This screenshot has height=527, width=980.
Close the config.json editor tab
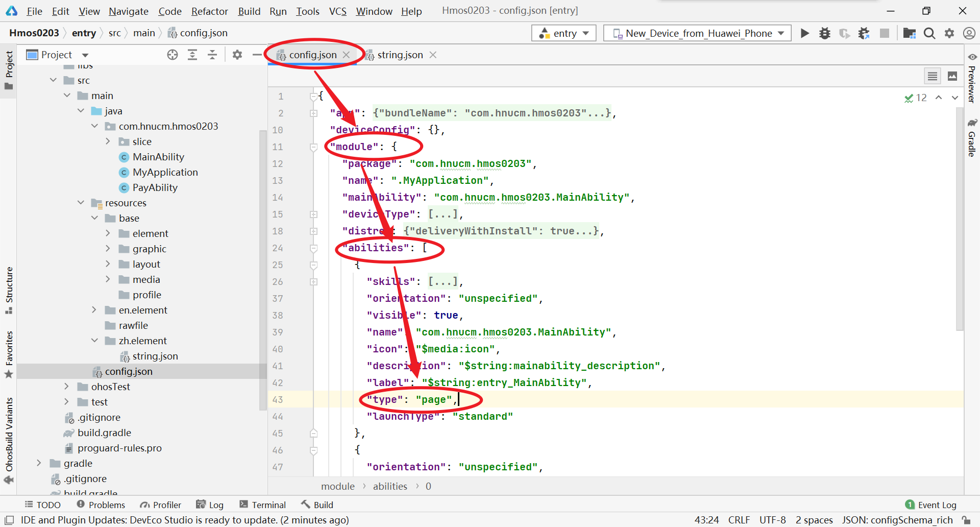point(346,55)
